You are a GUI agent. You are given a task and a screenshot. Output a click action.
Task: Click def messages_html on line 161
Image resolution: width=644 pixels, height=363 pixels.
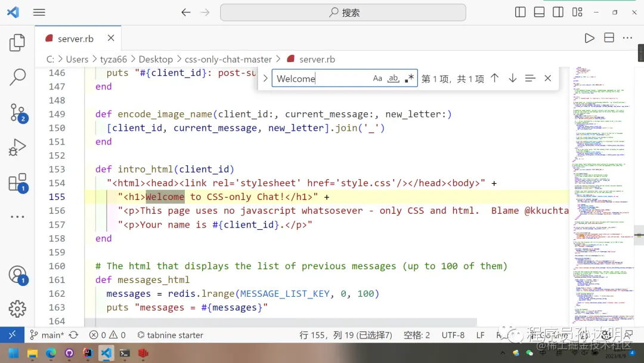tap(143, 279)
